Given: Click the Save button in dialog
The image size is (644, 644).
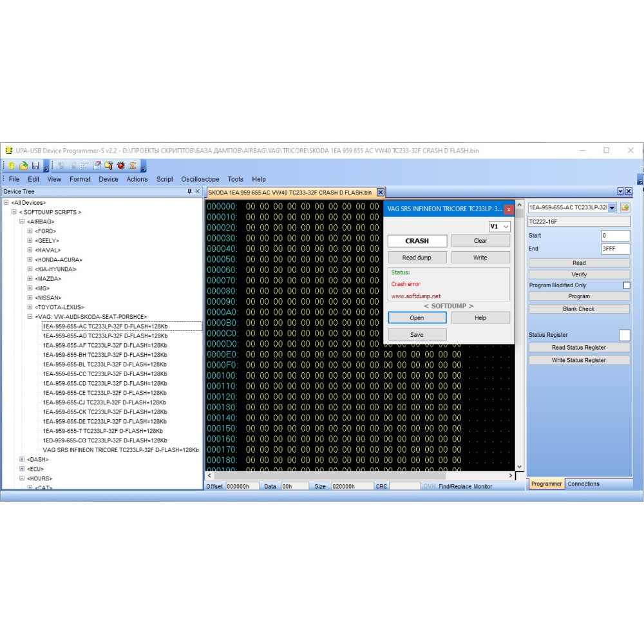Looking at the screenshot, I should pos(417,335).
